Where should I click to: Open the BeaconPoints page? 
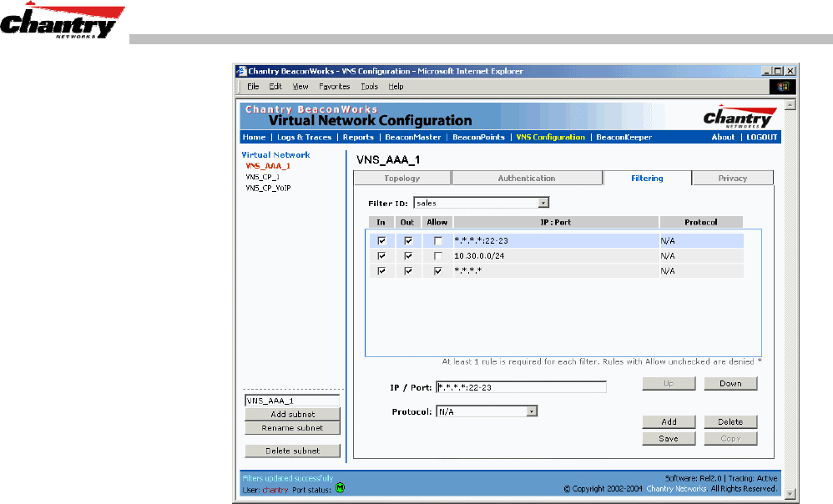(x=478, y=137)
